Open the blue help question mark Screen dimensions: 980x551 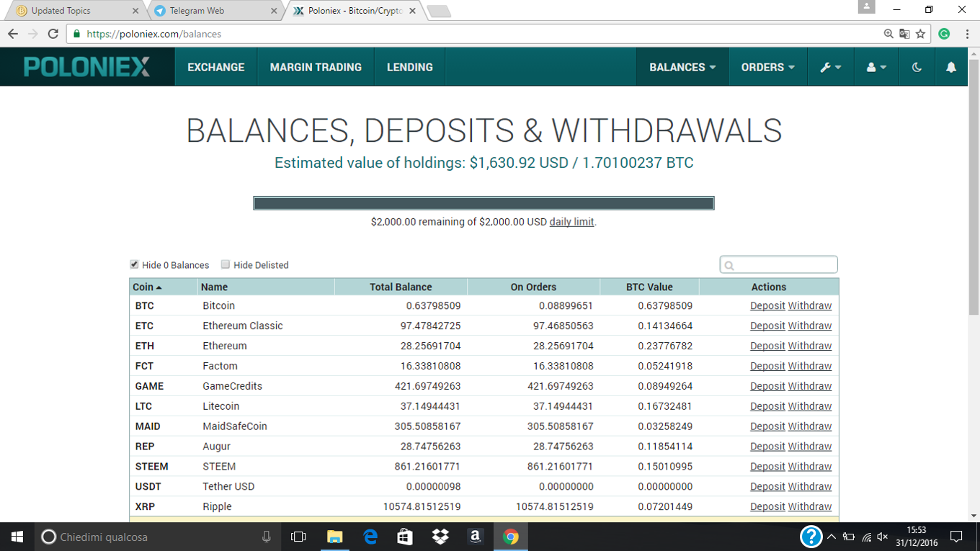click(811, 537)
